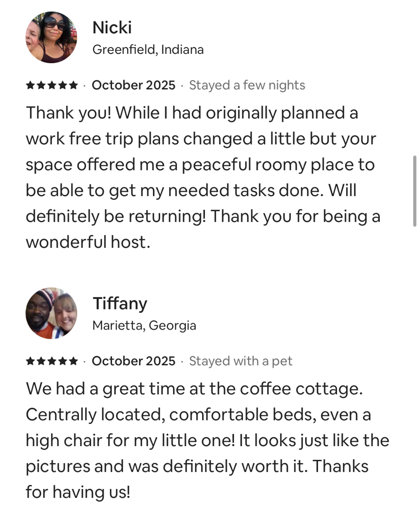Image resolution: width=420 pixels, height=513 pixels.
Task: Click the vertical scrollbar thumb
Action: [414, 191]
